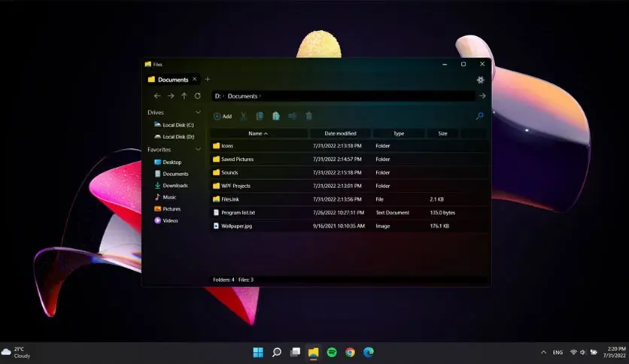Click the address bar path field
This screenshot has width=629, height=364.
tap(343, 96)
